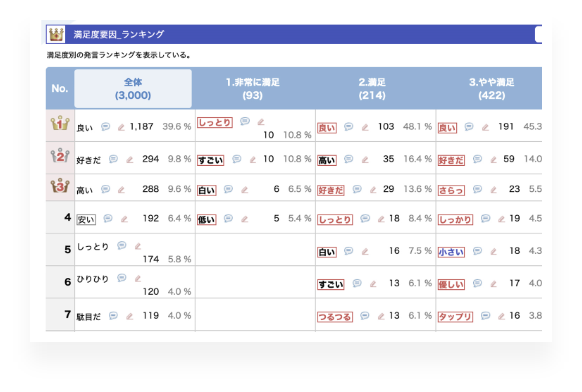Select the 2.満足 (214) column header
This screenshot has height=392, width=582.
click(372, 88)
